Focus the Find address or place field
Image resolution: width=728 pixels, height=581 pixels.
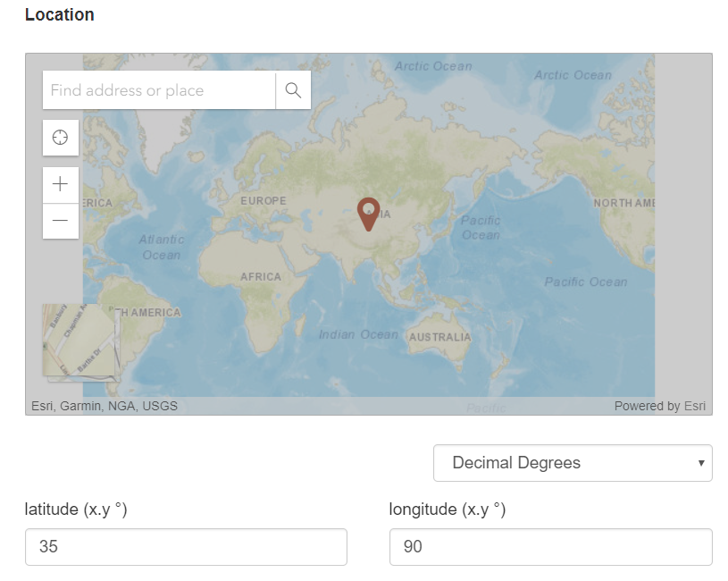[x=159, y=90]
